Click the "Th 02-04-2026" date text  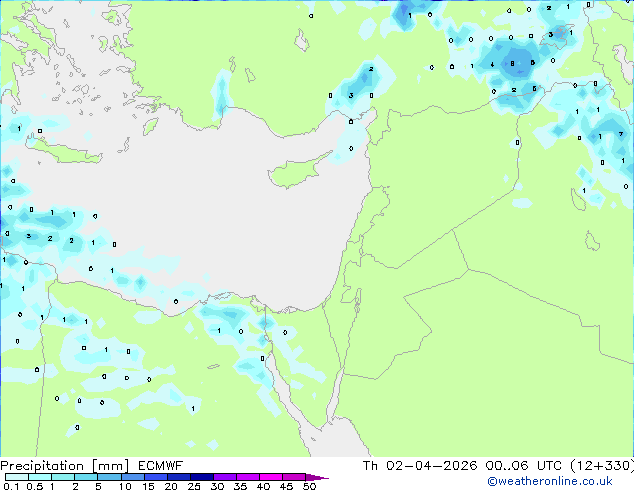(420, 465)
